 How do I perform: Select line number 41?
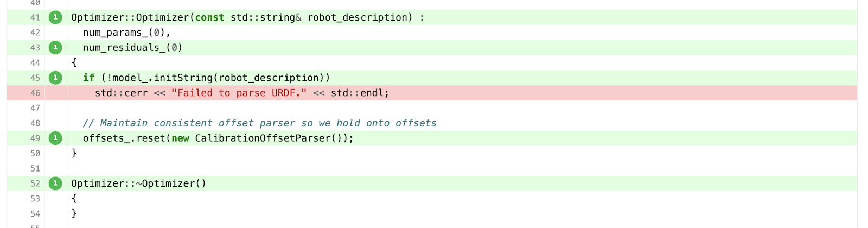(35, 17)
